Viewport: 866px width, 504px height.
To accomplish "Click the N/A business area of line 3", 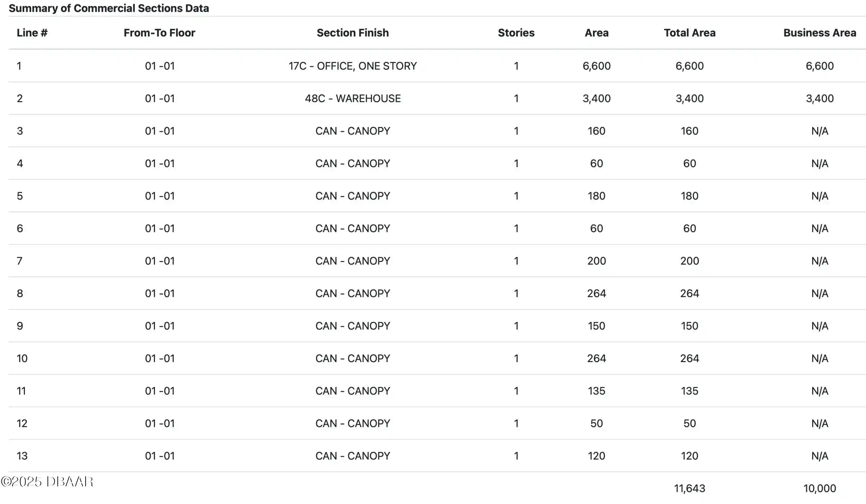I will tap(820, 131).
